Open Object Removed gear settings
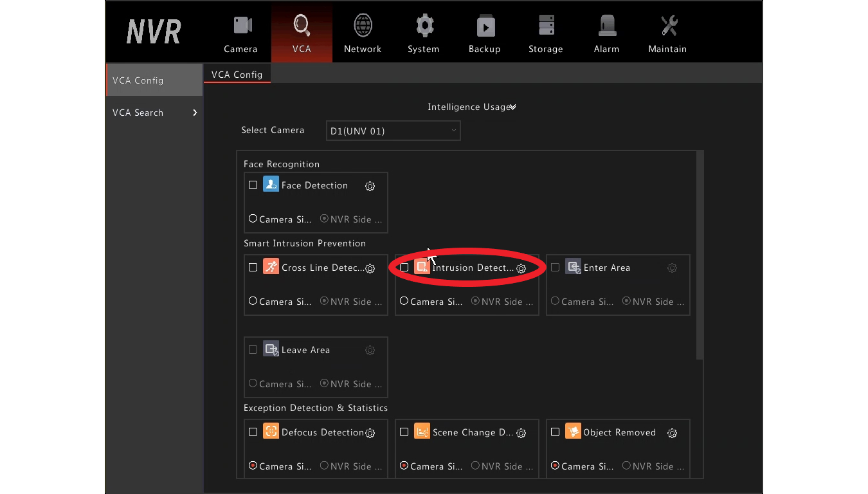 (x=673, y=433)
